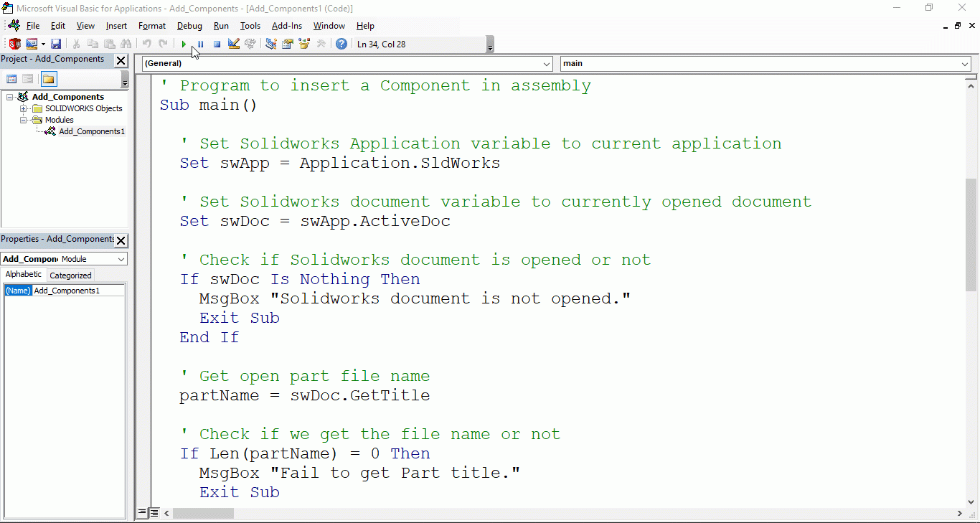Viewport: 980px width, 523px height.
Task: Open Visual Basic Help question mark icon
Action: pyautogui.click(x=341, y=44)
